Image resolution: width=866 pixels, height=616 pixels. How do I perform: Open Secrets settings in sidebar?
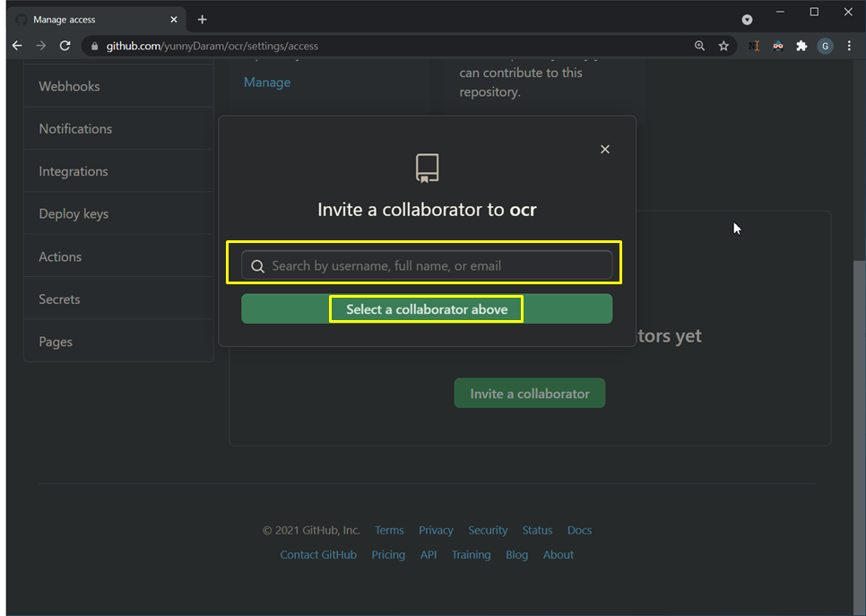(118, 299)
